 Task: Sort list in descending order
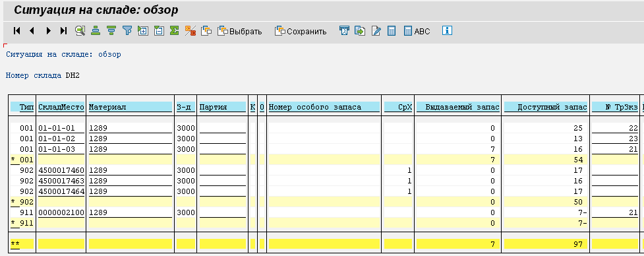pos(111,31)
